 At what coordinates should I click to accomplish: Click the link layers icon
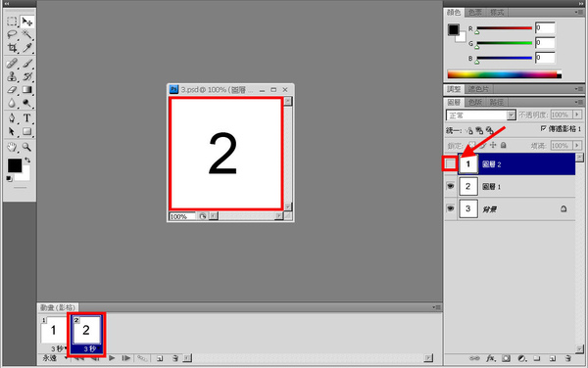[x=474, y=358]
